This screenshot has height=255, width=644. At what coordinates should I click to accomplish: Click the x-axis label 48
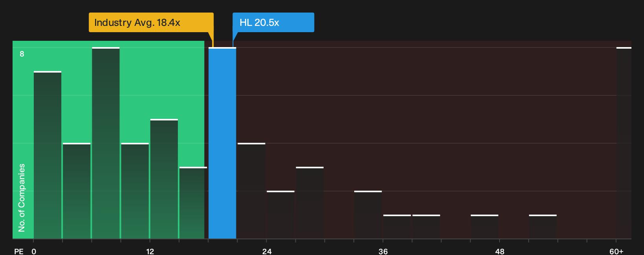pos(499,251)
